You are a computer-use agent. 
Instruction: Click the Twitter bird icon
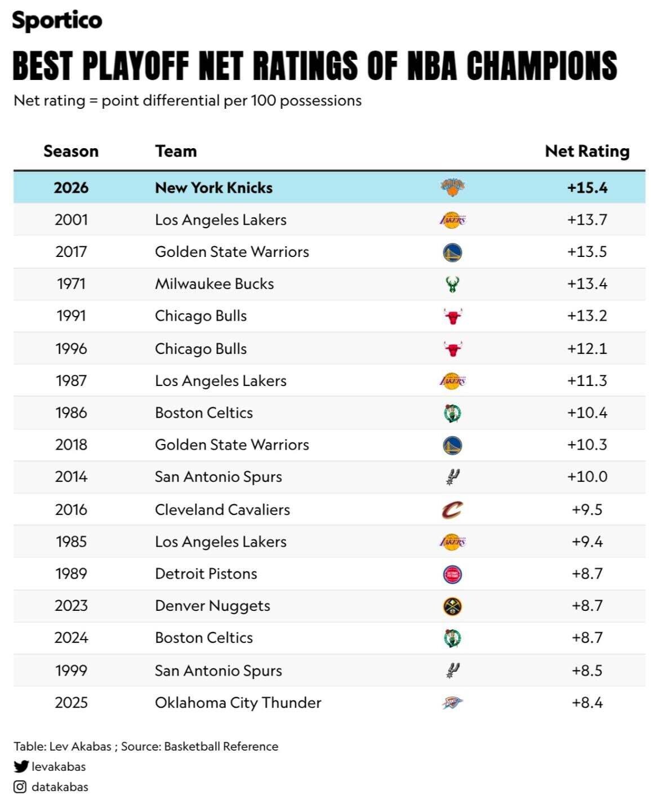pyautogui.click(x=21, y=766)
